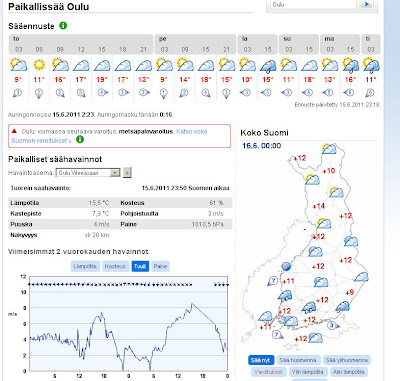Image resolution: width=400 pixels, height=381 pixels.
Task: Click the go button next to station dropdown
Action: 127,173
